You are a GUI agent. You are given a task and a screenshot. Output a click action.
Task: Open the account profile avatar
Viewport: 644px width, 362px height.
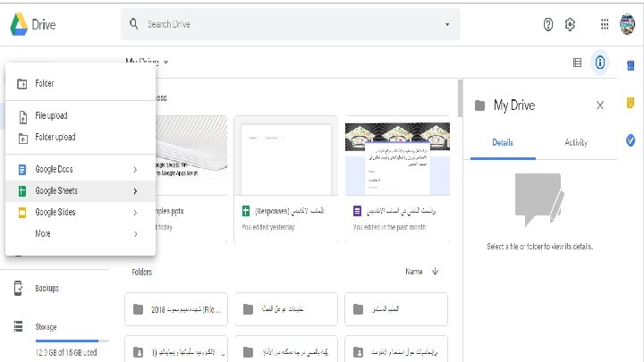(628, 24)
